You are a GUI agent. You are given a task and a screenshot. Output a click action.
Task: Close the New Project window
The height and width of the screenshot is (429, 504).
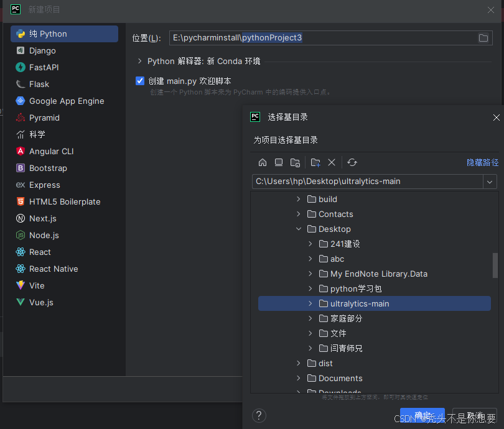click(490, 10)
